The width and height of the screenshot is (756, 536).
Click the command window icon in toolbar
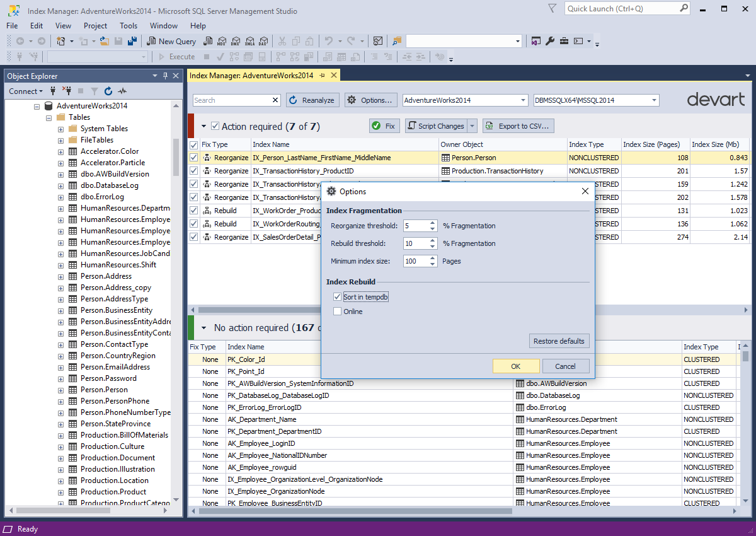click(x=578, y=41)
